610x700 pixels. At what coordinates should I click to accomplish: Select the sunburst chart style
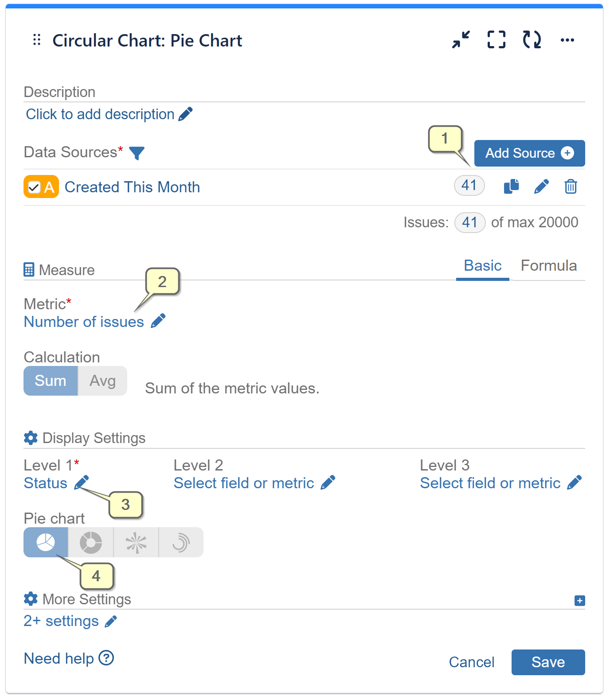[x=136, y=542]
